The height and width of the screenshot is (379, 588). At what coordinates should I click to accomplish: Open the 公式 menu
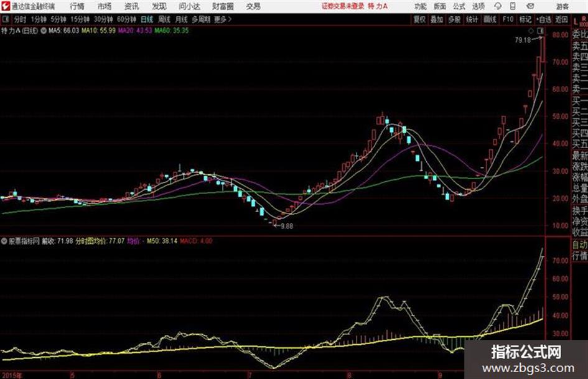[x=459, y=6]
